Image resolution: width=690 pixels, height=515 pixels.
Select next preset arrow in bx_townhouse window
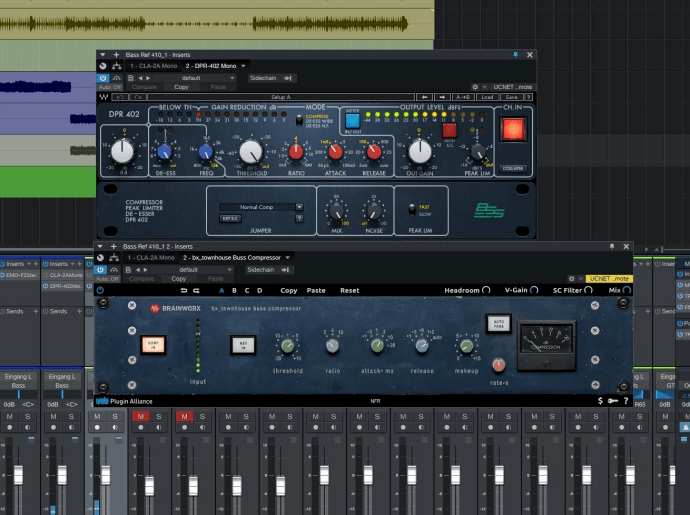point(145,269)
